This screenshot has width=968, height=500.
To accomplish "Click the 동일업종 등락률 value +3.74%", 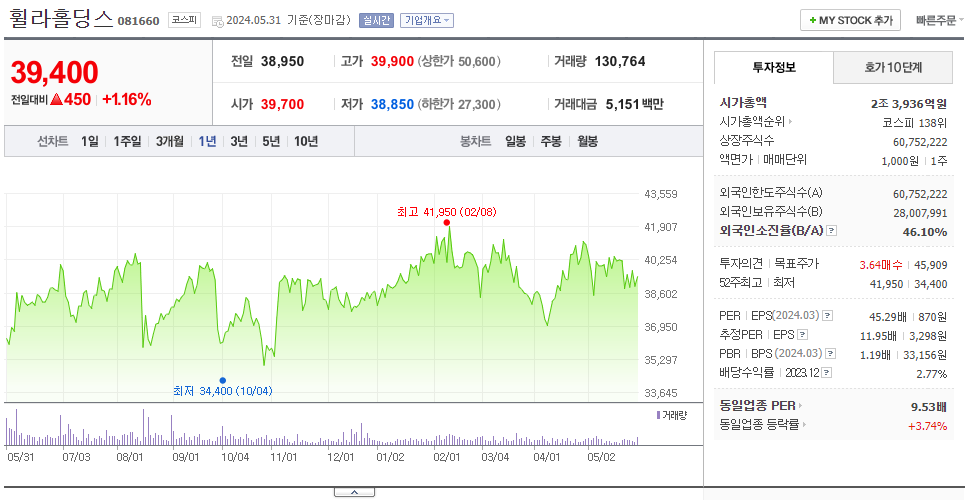I will click(x=927, y=426).
